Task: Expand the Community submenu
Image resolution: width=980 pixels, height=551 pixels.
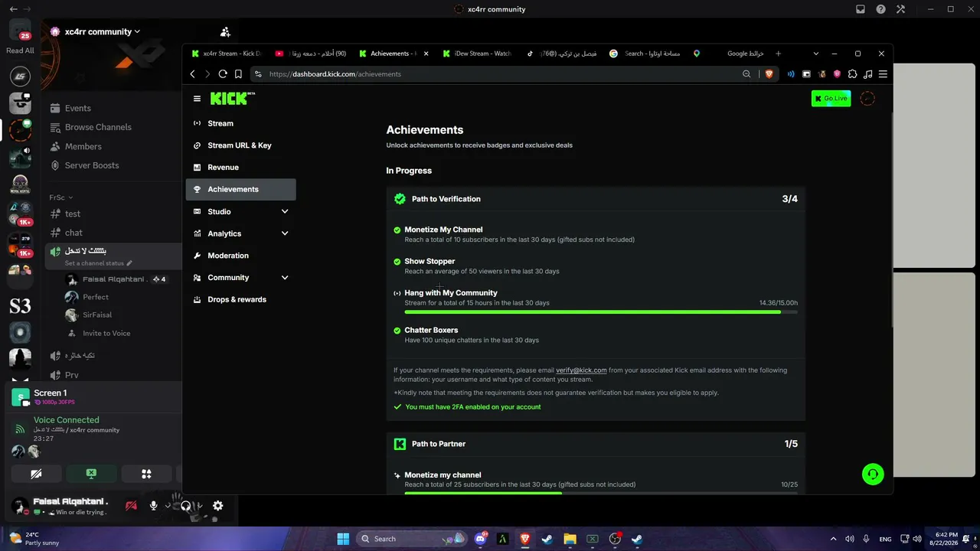Action: 285,277
